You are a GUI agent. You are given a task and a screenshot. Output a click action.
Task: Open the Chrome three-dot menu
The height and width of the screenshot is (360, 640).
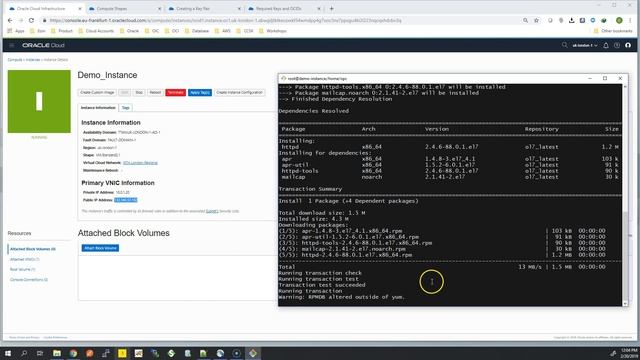coord(631,20)
